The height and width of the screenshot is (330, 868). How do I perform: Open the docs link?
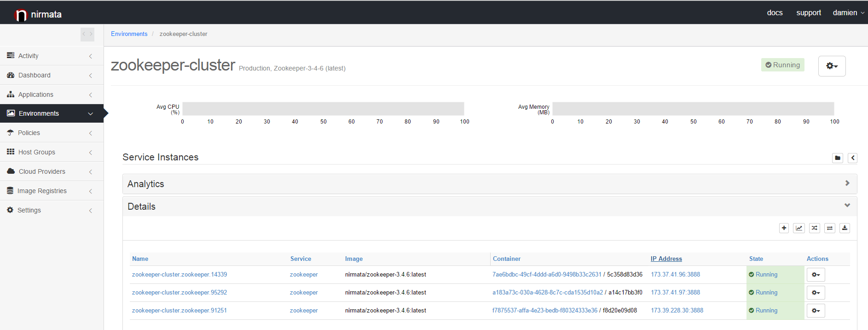(x=775, y=13)
